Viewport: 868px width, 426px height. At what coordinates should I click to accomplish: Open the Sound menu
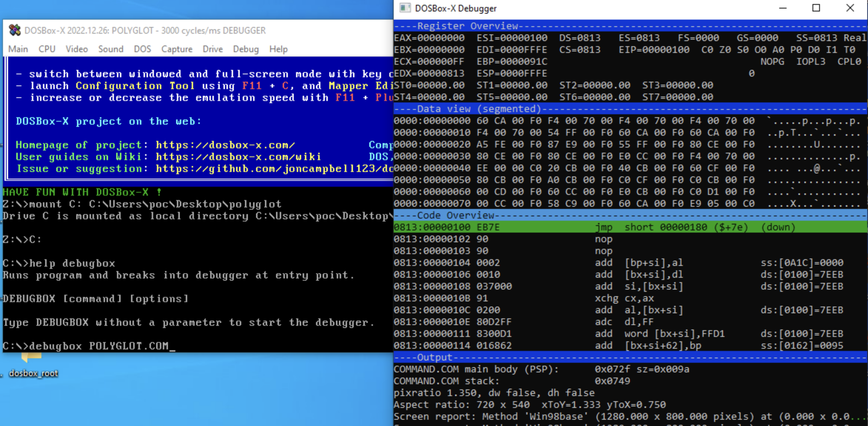[111, 49]
